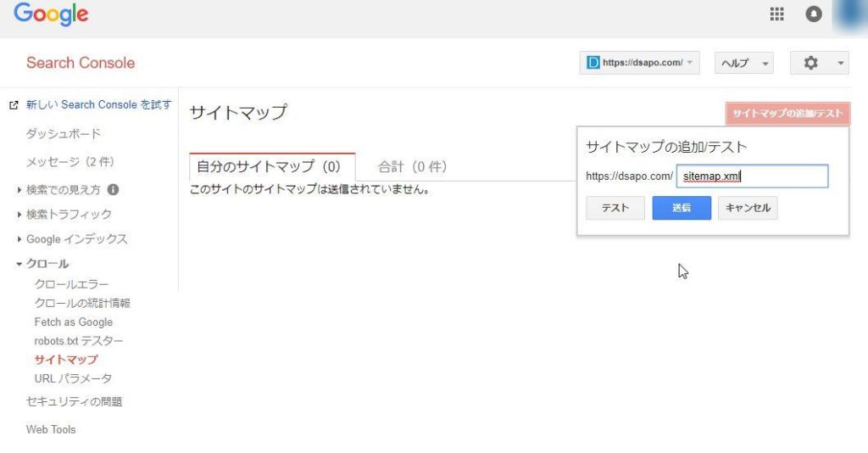Image resolution: width=868 pixels, height=453 pixels.
Task: Switch to the 自分のサイトマップ (0) tab
Action: pos(272,166)
